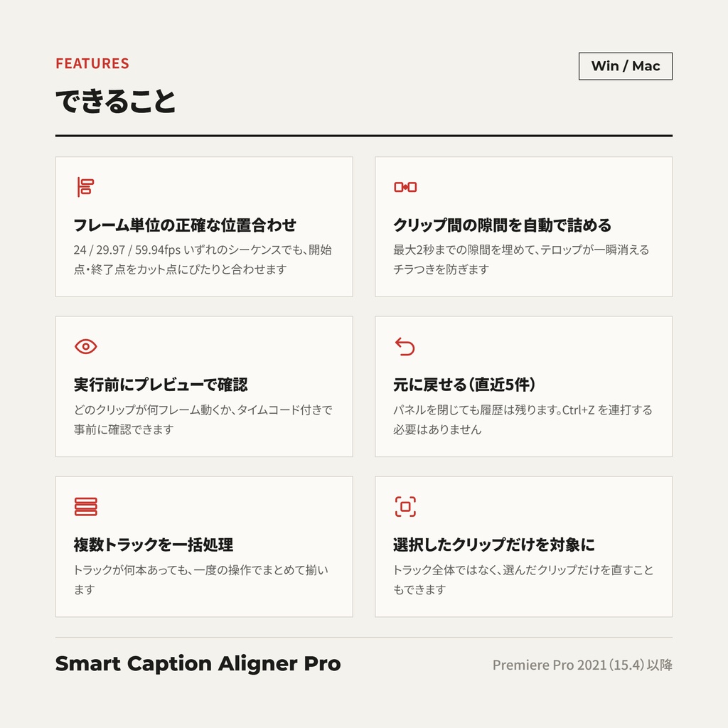The height and width of the screenshot is (728, 728).
Task: Click the red FEATURES label
Action: [92, 63]
